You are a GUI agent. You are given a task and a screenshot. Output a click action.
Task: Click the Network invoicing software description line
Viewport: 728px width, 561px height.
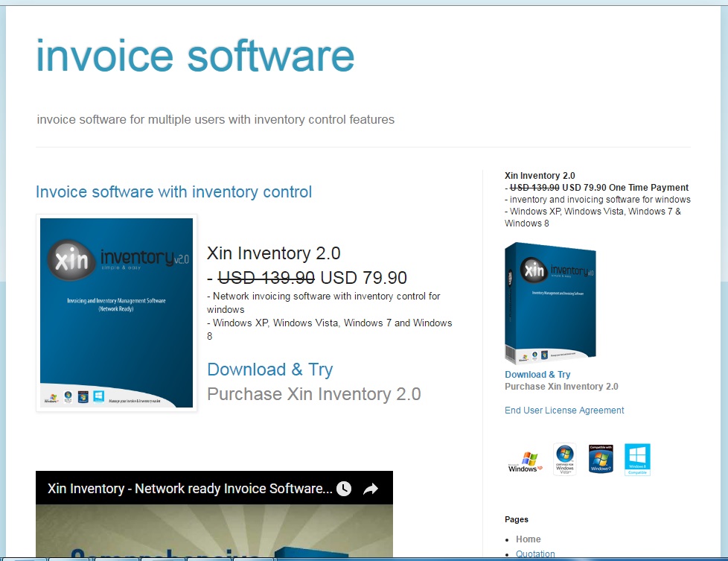pyautogui.click(x=324, y=302)
